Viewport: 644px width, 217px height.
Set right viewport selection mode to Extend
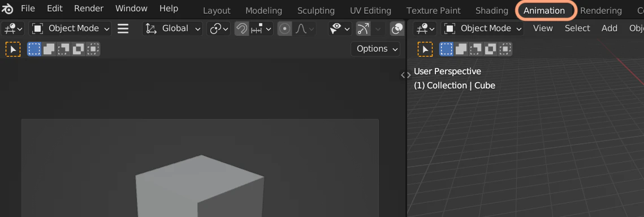(x=461, y=49)
